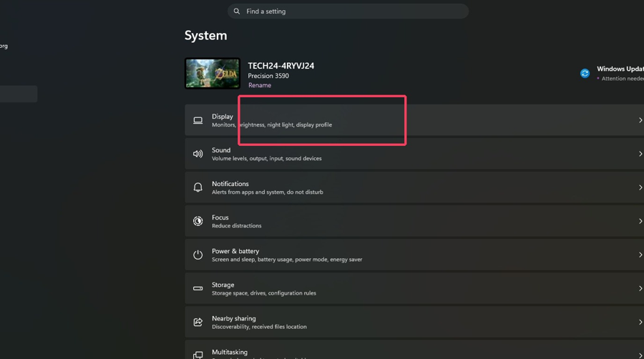Click the Multitasking icon

click(x=198, y=355)
